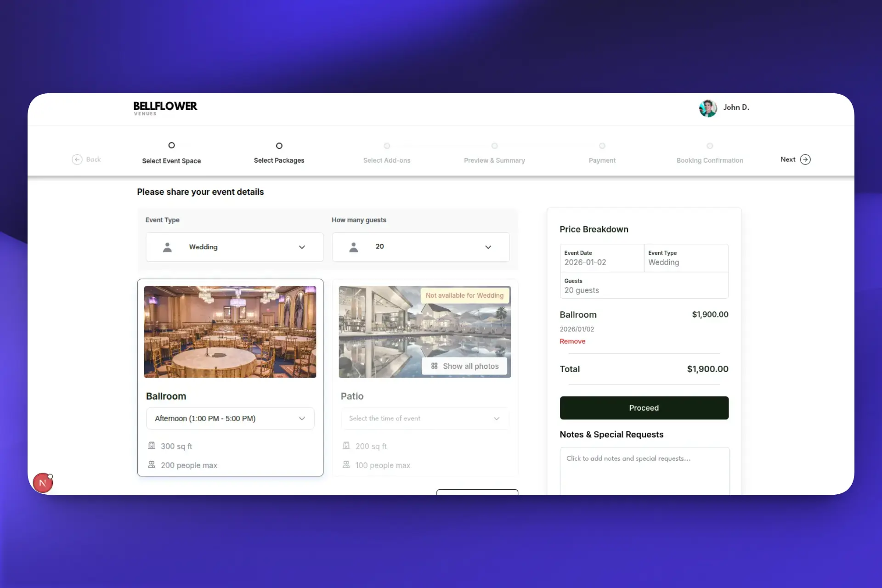Select the Select Event Space step circle
Viewport: 882px width, 588px height.
171,145
